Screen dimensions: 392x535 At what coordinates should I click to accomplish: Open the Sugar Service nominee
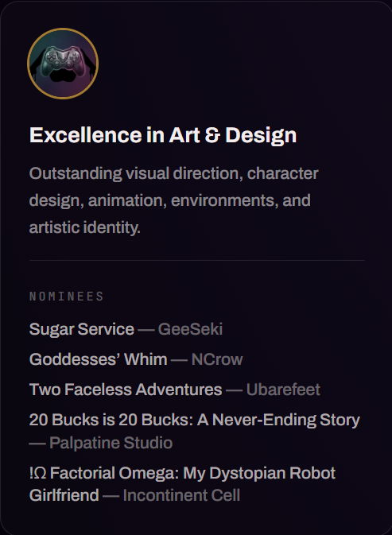coord(82,330)
